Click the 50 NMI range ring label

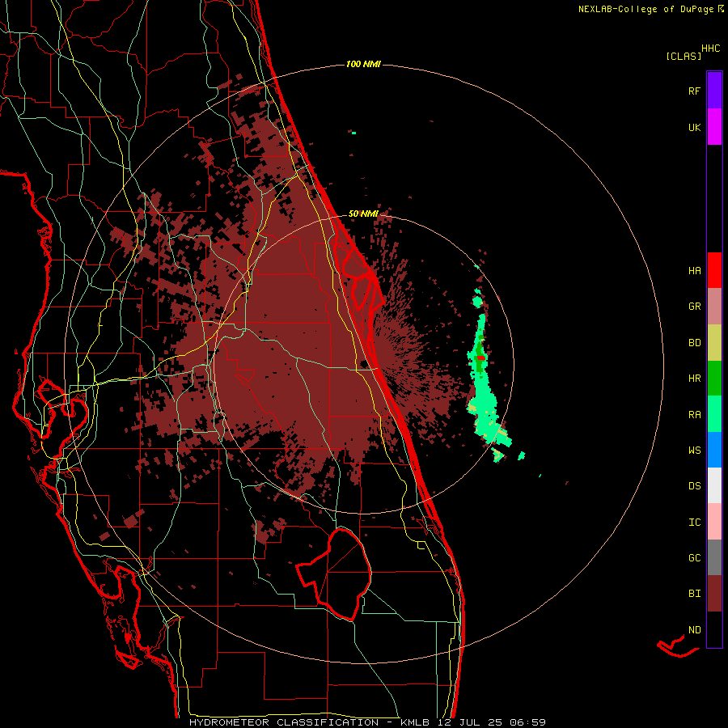[x=363, y=214]
